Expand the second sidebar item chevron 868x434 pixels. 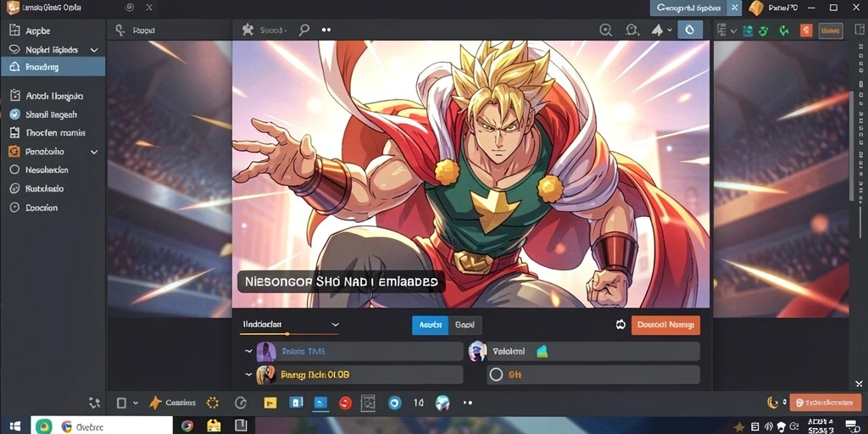point(94,50)
